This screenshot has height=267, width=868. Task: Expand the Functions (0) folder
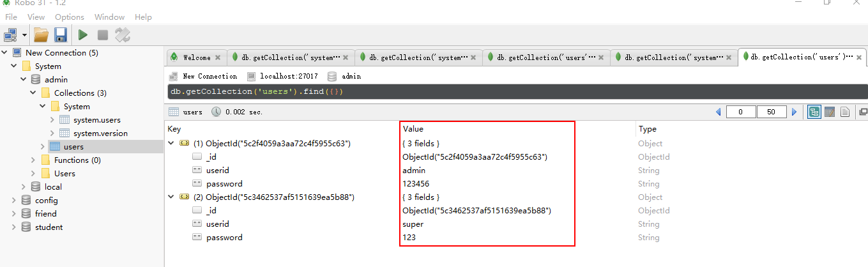click(33, 160)
